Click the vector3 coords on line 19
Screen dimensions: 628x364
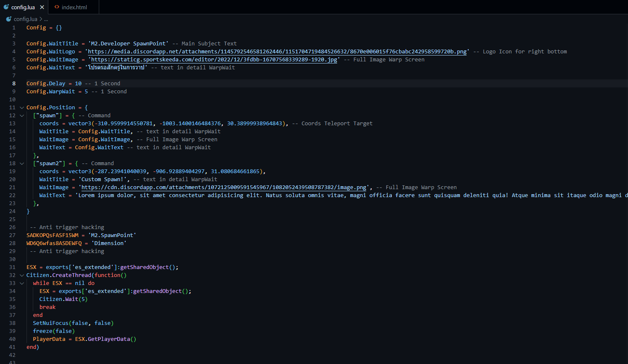(166, 171)
